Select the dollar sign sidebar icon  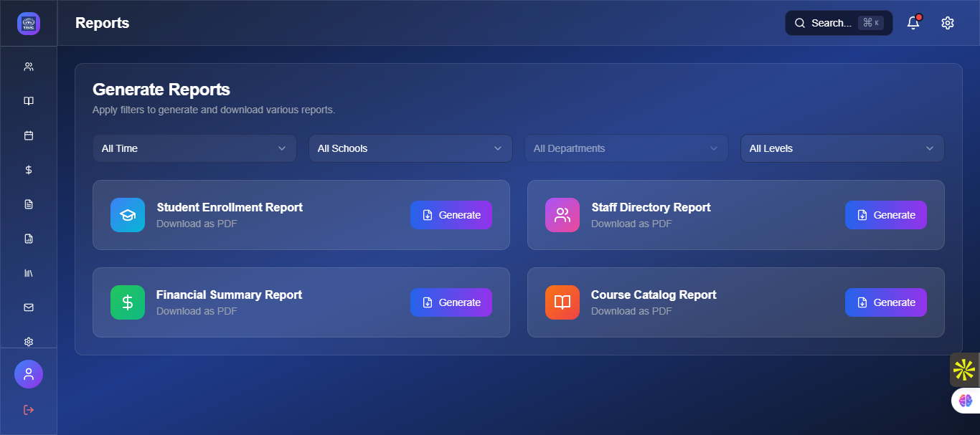click(x=29, y=170)
